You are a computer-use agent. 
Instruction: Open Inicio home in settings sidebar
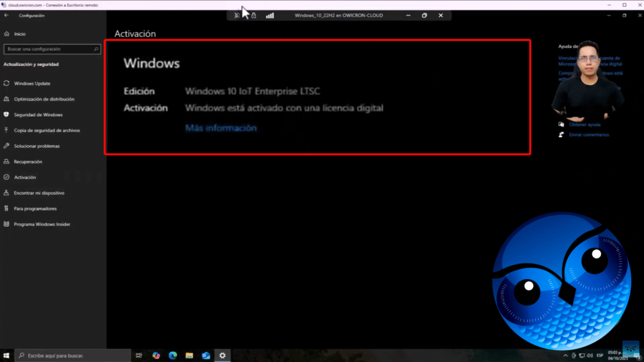pyautogui.click(x=19, y=34)
